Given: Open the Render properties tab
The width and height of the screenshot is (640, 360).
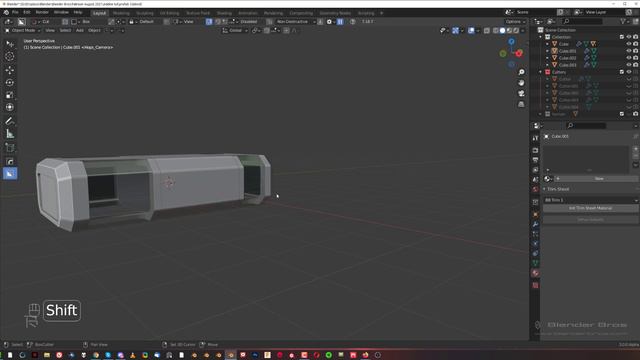Looking at the screenshot, I should [x=536, y=151].
